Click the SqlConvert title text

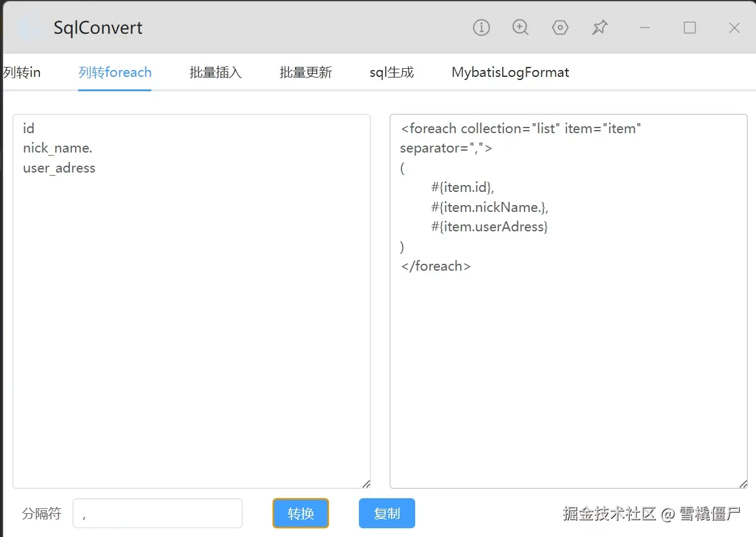[x=98, y=28]
